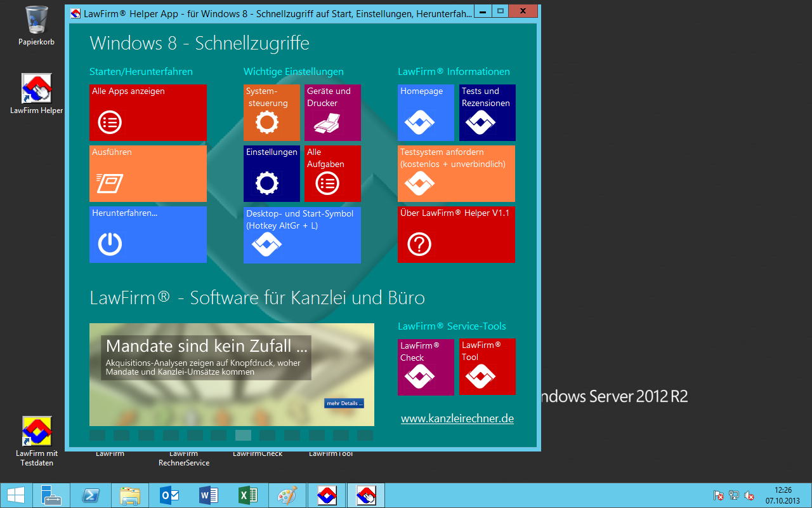Select 'LawFirm mit Testdaten' desktop shortcut
This screenshot has height=508, width=812.
tap(36, 441)
